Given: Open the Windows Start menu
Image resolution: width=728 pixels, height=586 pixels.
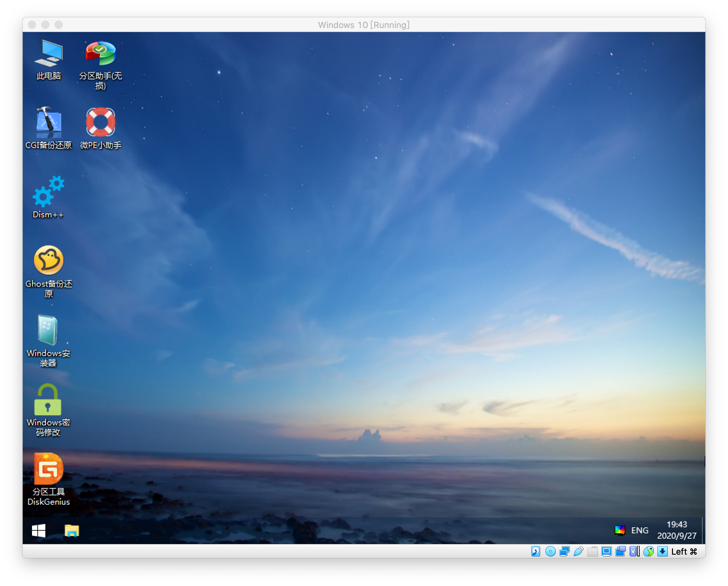Looking at the screenshot, I should (x=39, y=531).
